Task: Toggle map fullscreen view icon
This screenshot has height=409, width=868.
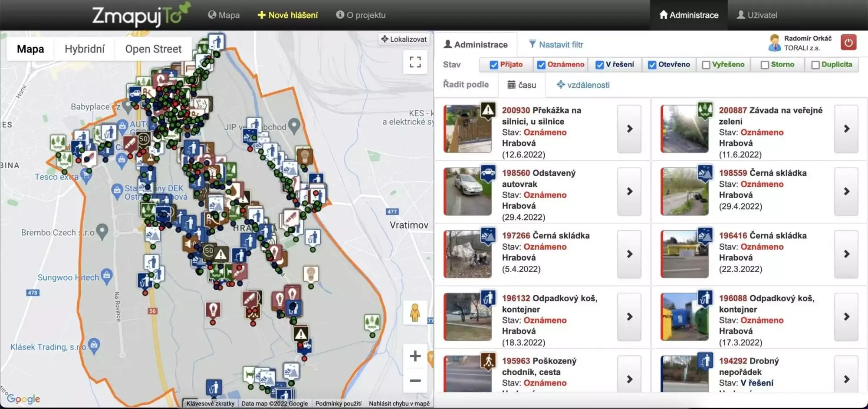Action: pyautogui.click(x=415, y=62)
